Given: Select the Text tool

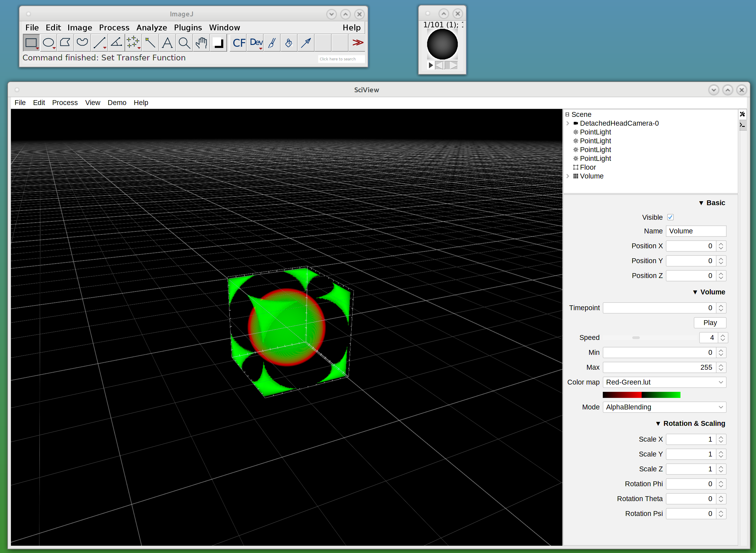Looking at the screenshot, I should (167, 43).
